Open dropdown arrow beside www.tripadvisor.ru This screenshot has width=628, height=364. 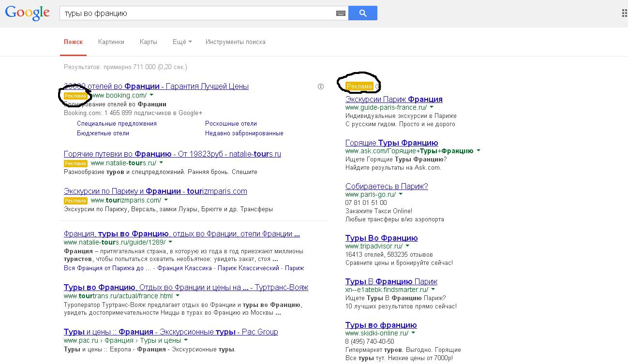tap(408, 246)
